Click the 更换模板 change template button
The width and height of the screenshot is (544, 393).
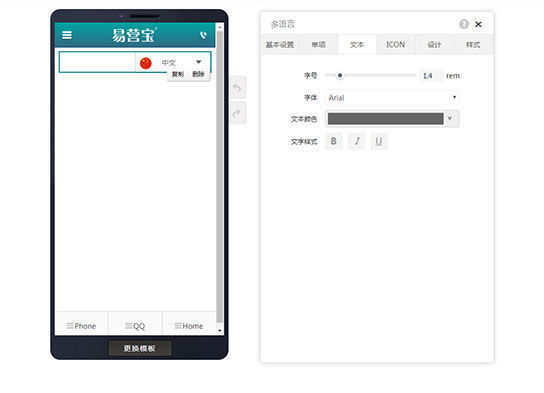click(x=140, y=348)
